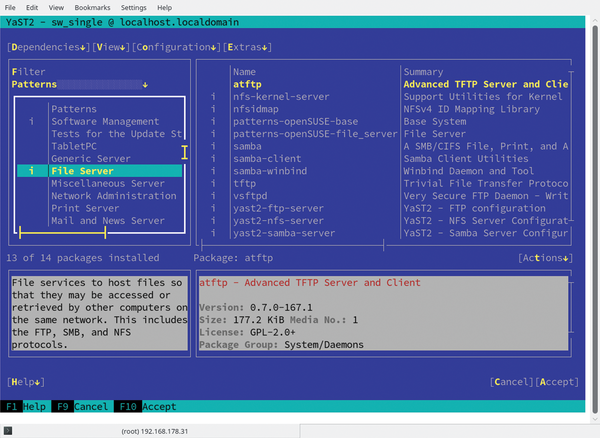Click F1 Help in the function key bar
The width and height of the screenshot is (600, 438).
pos(23,406)
